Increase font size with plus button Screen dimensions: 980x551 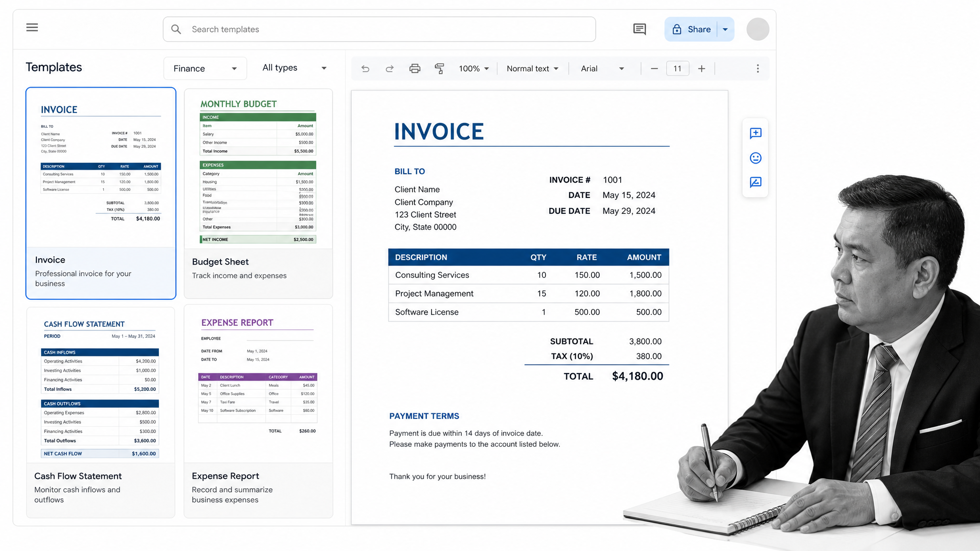coord(702,68)
